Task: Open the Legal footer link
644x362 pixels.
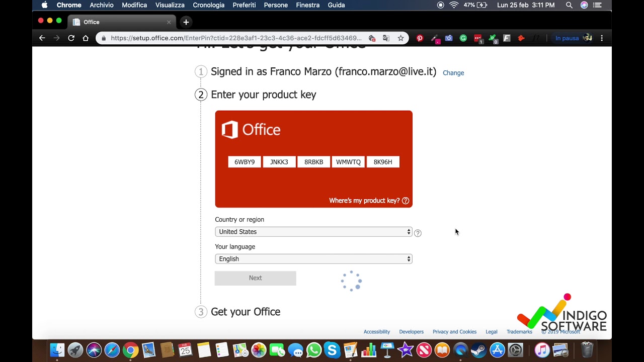Action: (492, 332)
